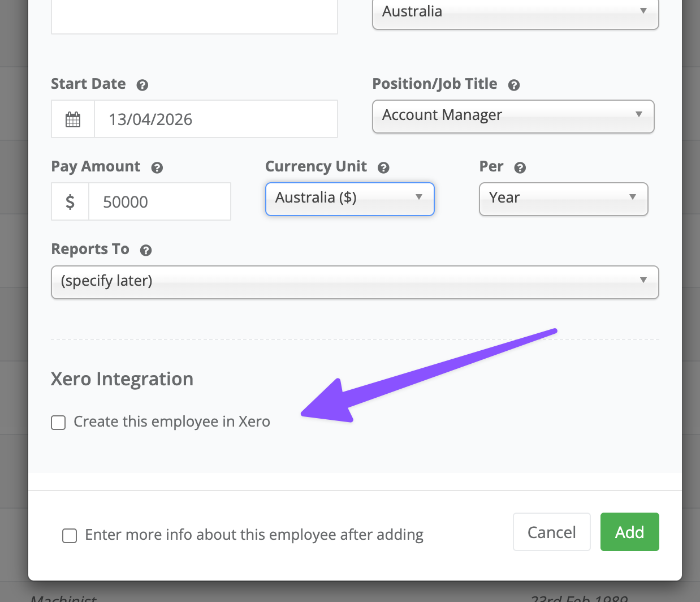Click the help icon next to Position/Job Title
The height and width of the screenshot is (602, 700).
[x=513, y=85]
